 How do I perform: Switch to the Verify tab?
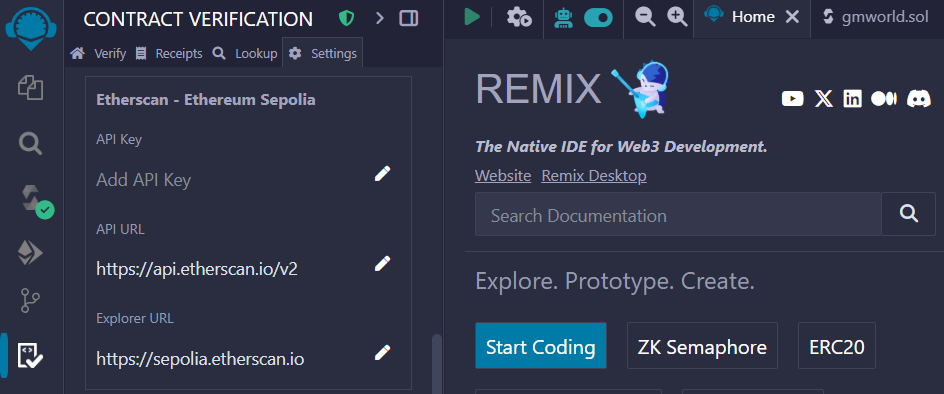coord(98,54)
